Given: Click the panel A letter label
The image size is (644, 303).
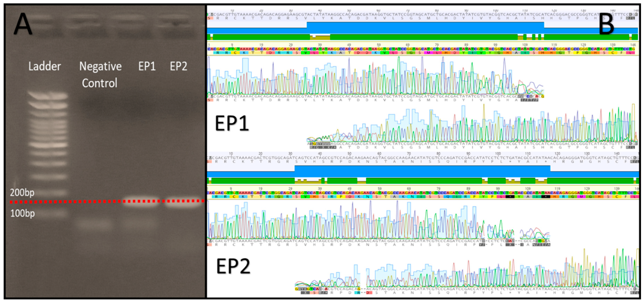Looking at the screenshot, I should (x=23, y=24).
